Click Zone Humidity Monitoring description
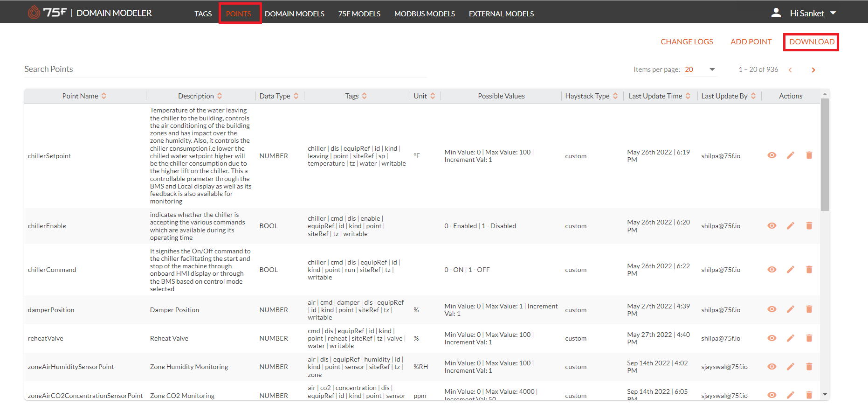This screenshot has width=868, height=412. 189,367
